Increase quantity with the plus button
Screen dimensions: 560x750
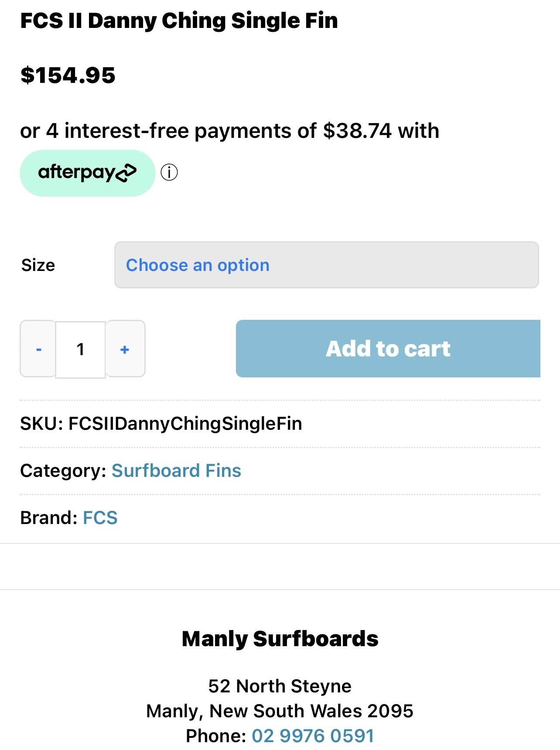[x=125, y=349]
